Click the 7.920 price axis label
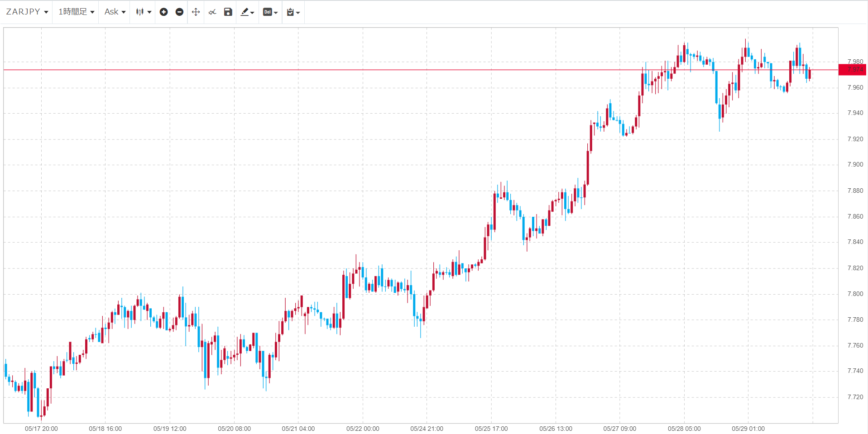 point(855,139)
